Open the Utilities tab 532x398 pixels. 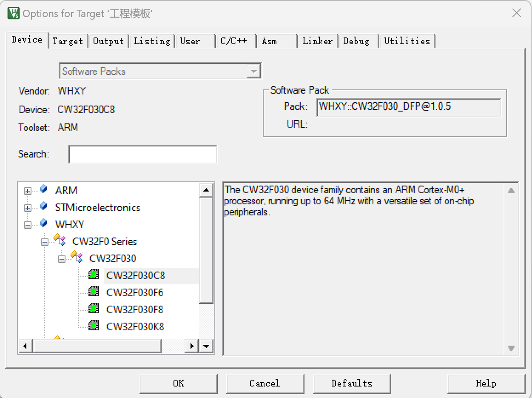407,41
